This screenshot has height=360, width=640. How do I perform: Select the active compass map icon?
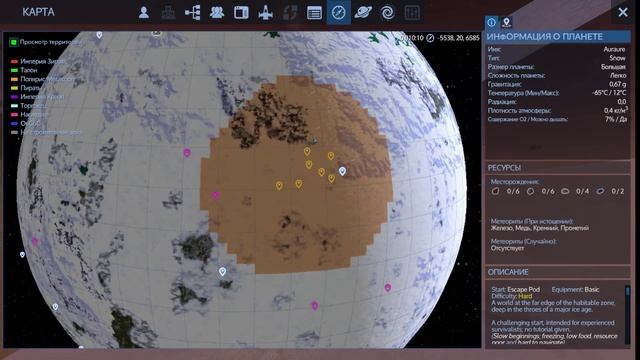point(338,13)
